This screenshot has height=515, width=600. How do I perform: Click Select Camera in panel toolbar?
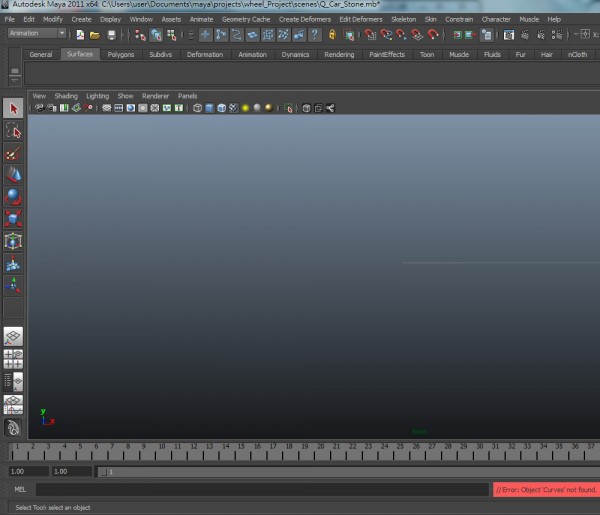(x=39, y=108)
